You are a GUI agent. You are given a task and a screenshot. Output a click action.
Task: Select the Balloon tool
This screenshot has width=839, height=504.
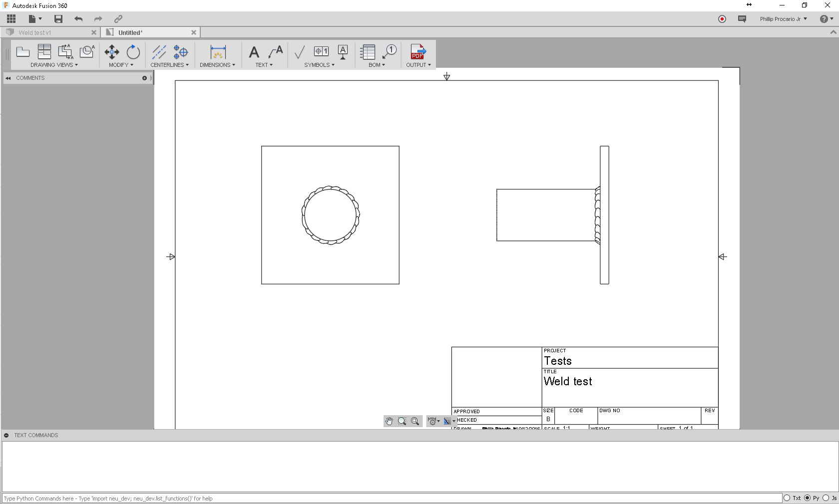(x=390, y=52)
